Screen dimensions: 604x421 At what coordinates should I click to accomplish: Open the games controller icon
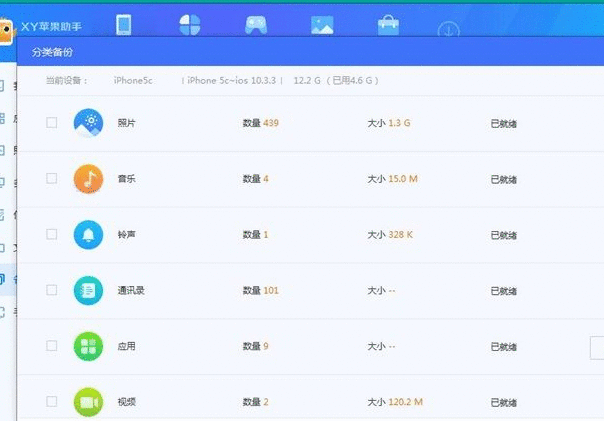(x=256, y=25)
